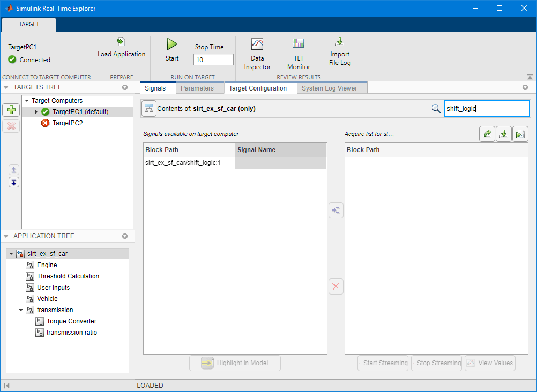Select TargetPC2 in the targets tree

coord(68,123)
